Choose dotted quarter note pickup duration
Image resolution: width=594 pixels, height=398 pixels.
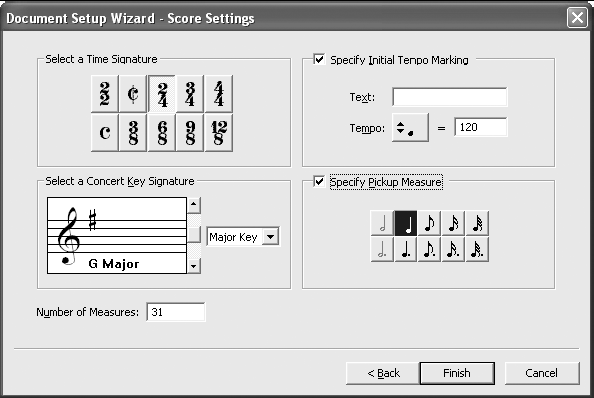click(406, 249)
